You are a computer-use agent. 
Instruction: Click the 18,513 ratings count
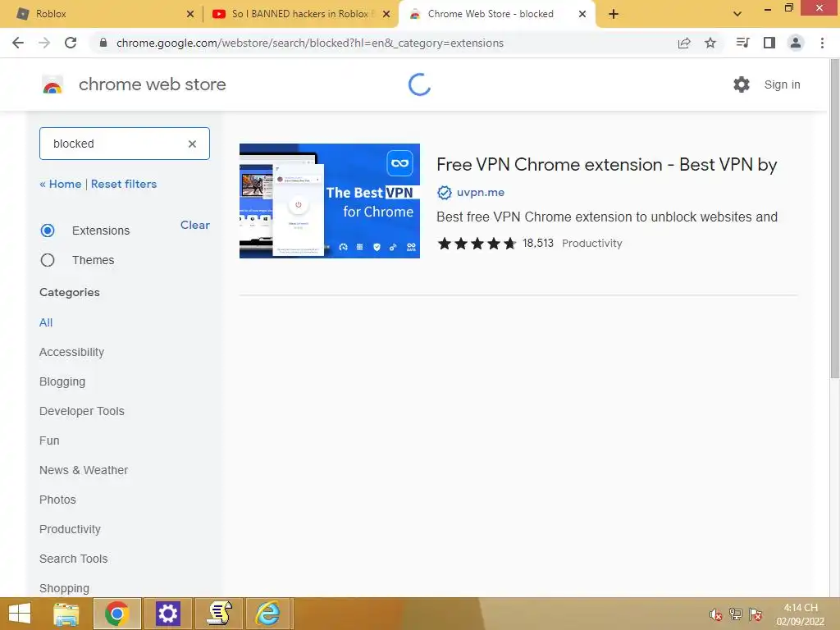coord(538,243)
